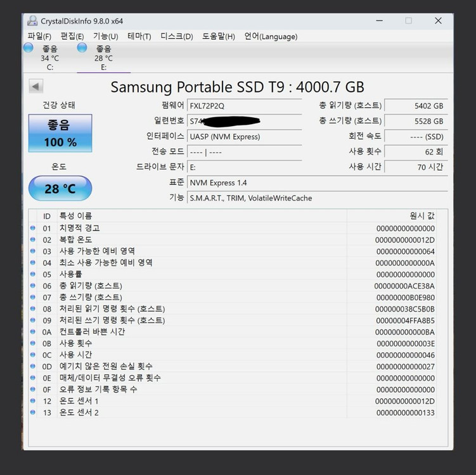Click the CrystalDiskInfo app icon in title bar
Screen dimensions: 476x475
(x=32, y=21)
